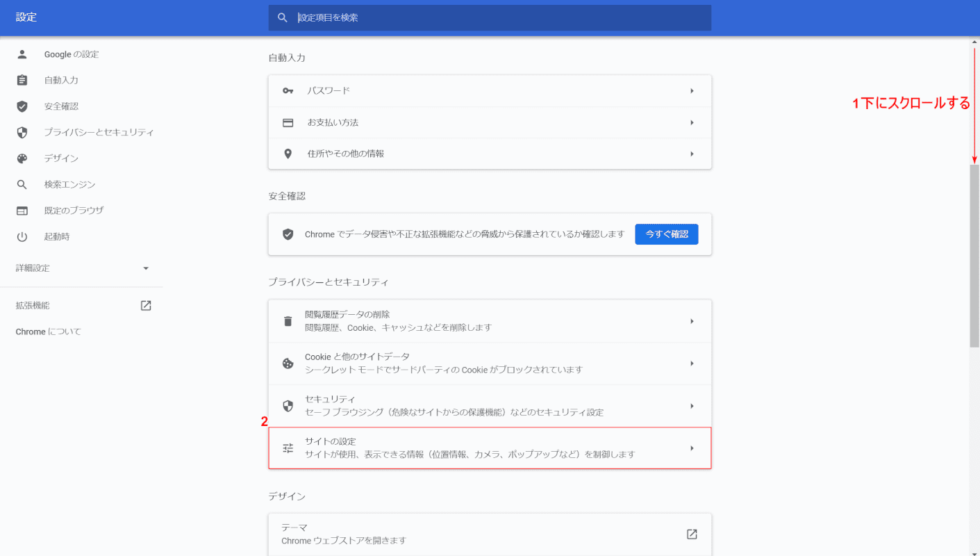The width and height of the screenshot is (980, 556).
Task: Open Chrome について in the sidebar
Action: click(x=49, y=332)
